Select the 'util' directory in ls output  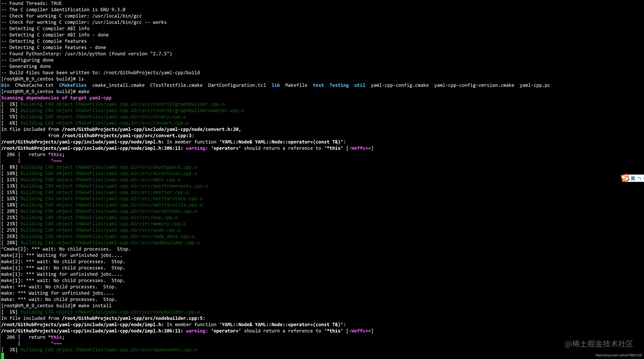pos(359,85)
